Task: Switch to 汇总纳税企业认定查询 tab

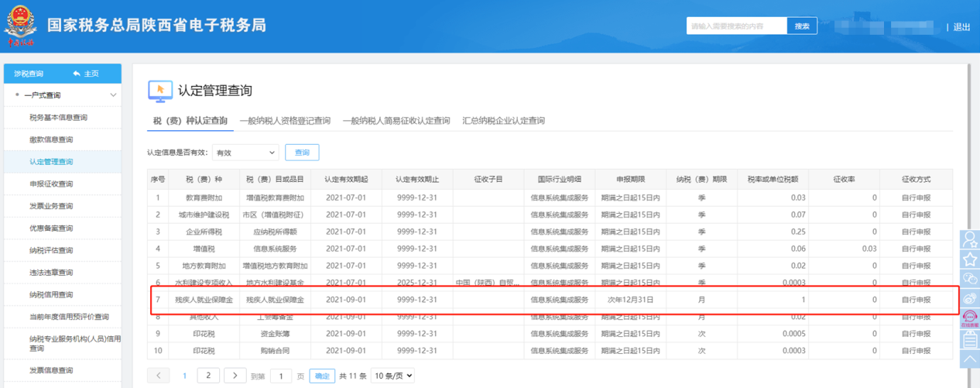Action: (x=503, y=121)
